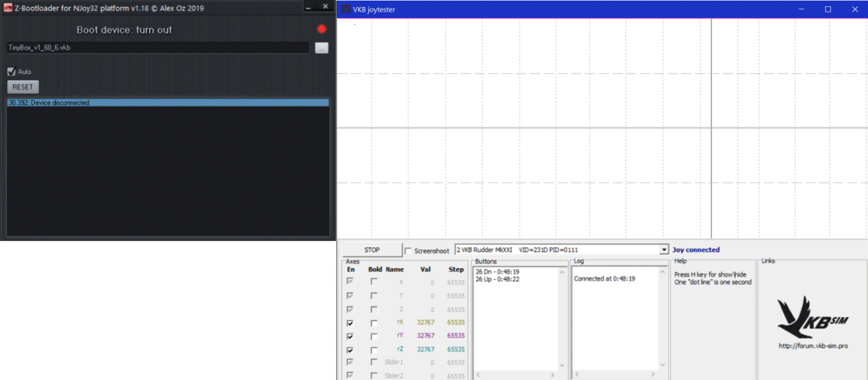This screenshot has width=868, height=380.
Task: Click the rY axis value 32767
Action: 426,336
